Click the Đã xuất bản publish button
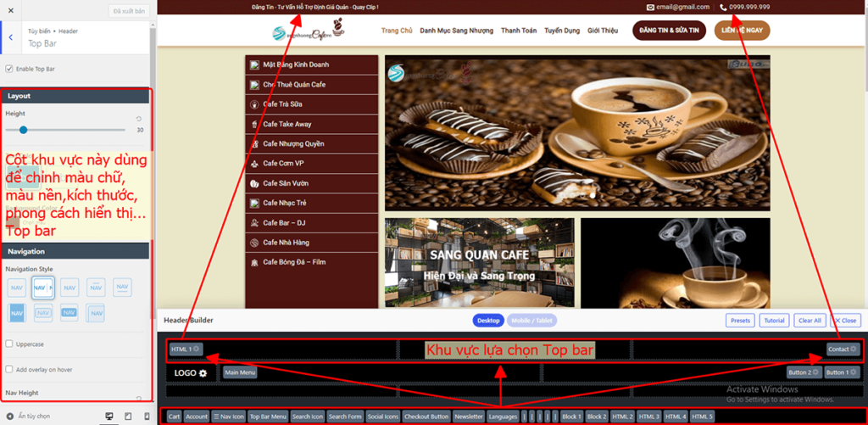Image resolution: width=868 pixels, height=425 pixels. click(129, 10)
